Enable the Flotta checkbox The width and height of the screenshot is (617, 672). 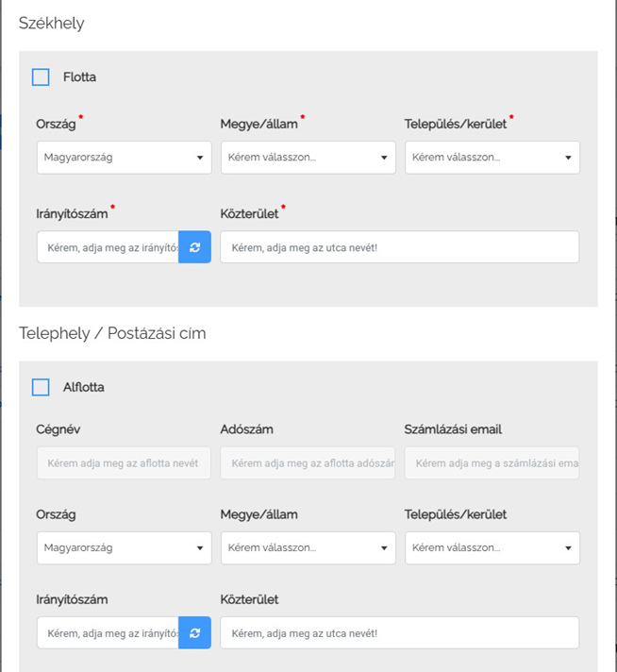pos(41,77)
